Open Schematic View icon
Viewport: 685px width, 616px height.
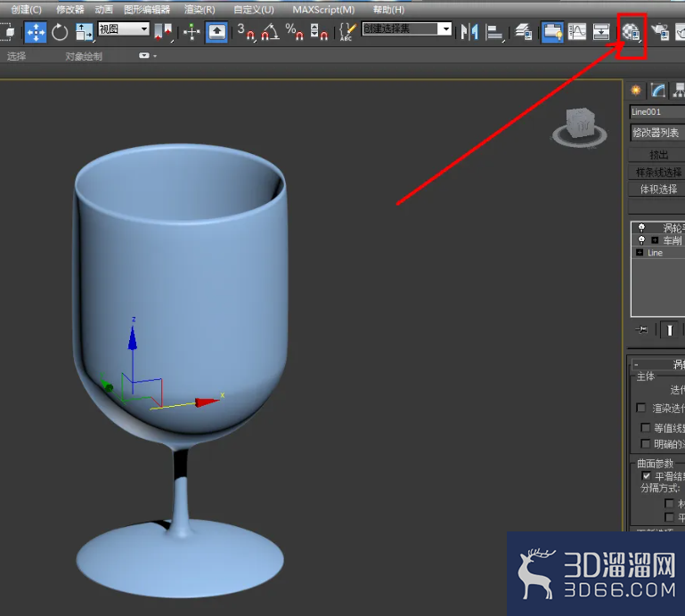601,32
